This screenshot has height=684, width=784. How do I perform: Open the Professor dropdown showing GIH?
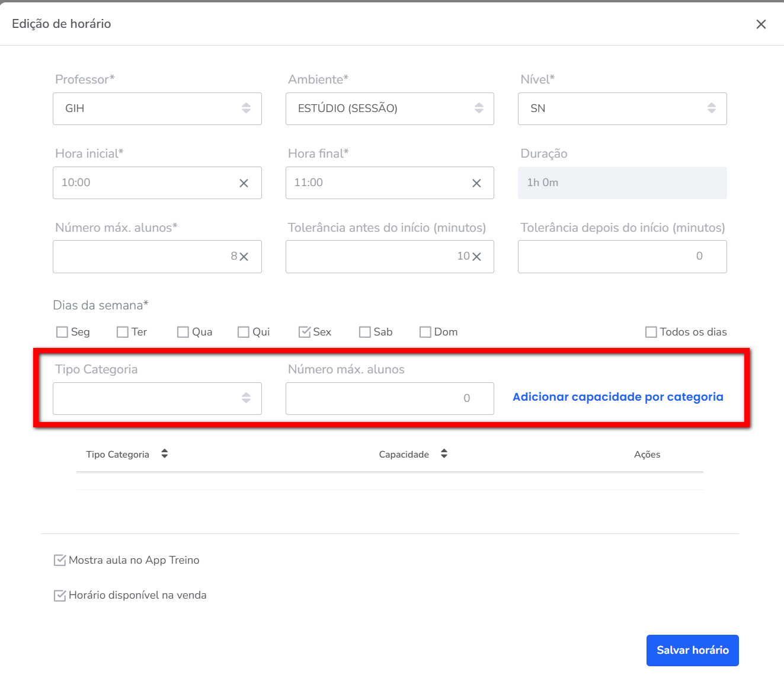click(157, 108)
